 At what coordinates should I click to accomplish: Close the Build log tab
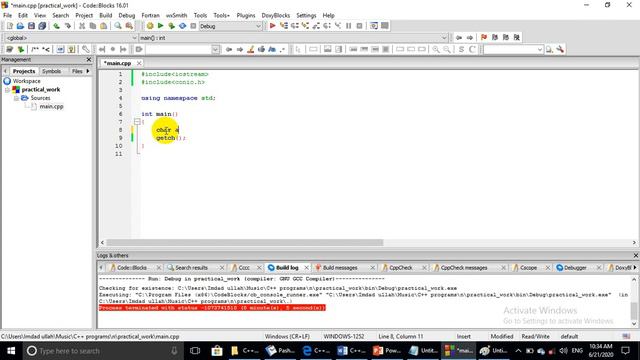pyautogui.click(x=306, y=268)
